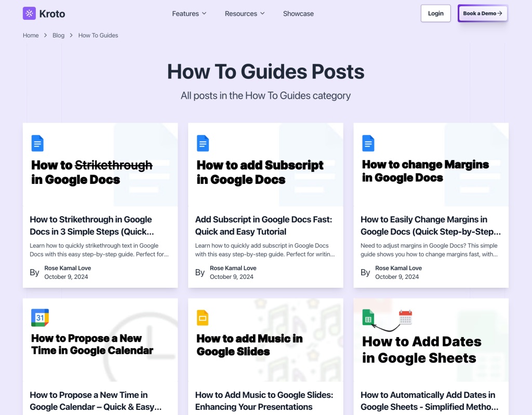
Task: Click the Google Docs icon on the Margins card
Action: point(368,143)
